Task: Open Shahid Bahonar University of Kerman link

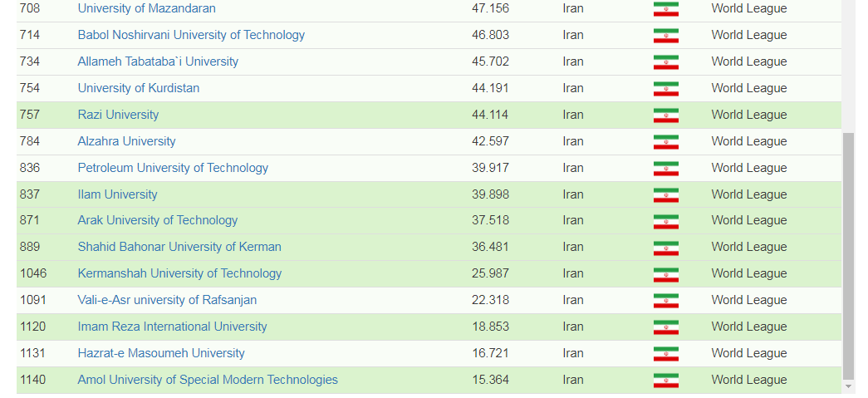Action: pos(179,247)
